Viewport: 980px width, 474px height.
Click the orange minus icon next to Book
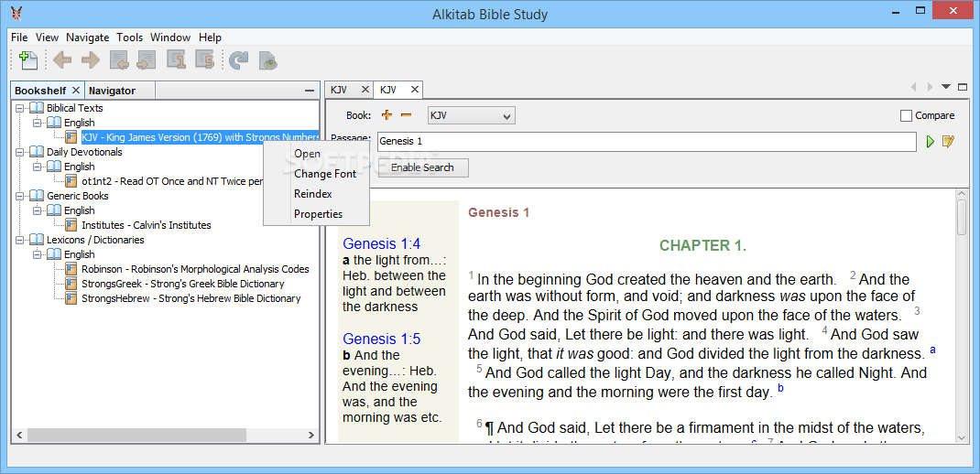pos(407,115)
